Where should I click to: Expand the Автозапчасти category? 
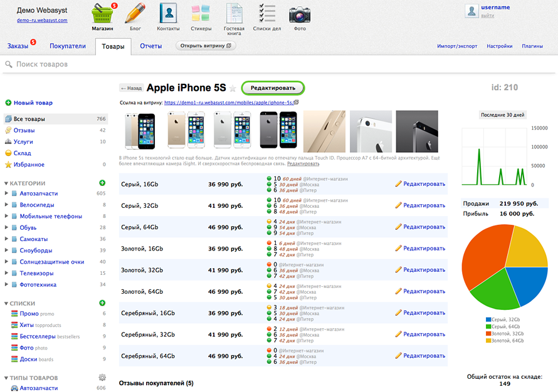(x=6, y=193)
